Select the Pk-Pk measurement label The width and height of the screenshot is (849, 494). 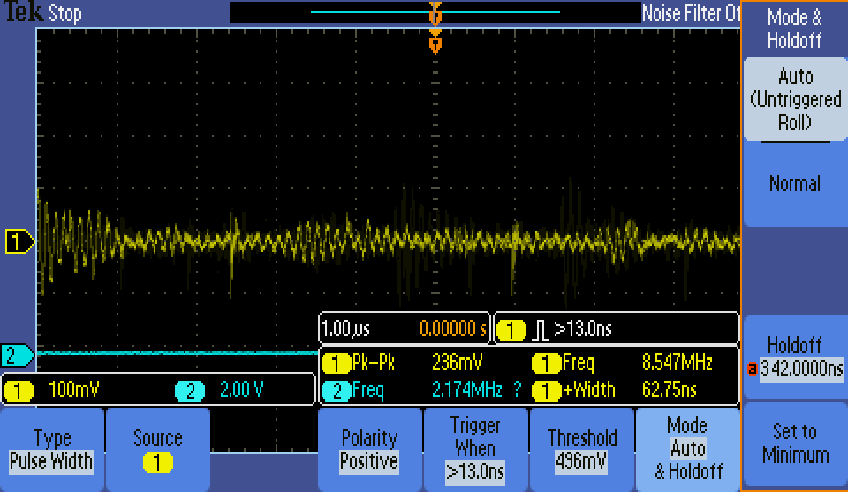point(373,362)
